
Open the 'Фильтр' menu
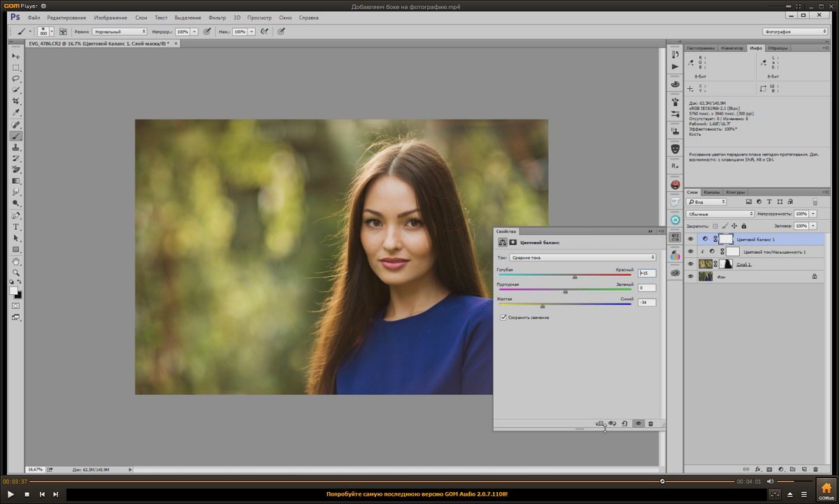[217, 17]
